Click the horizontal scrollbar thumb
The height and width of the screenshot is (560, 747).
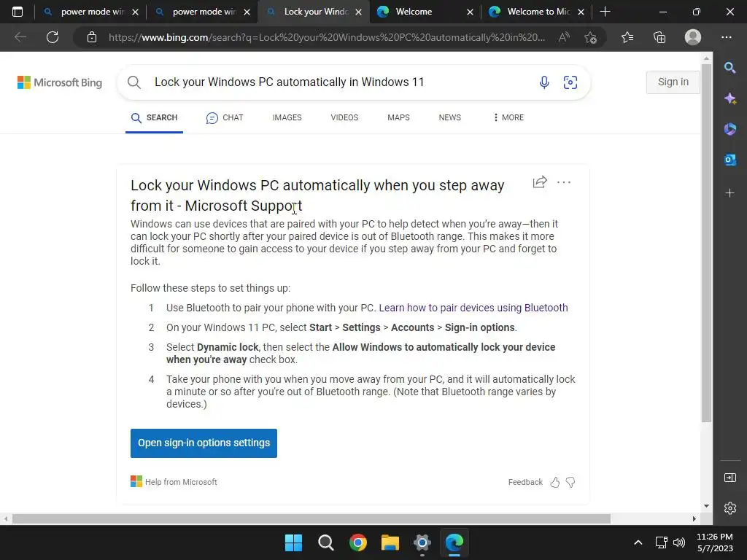pyautogui.click(x=311, y=518)
